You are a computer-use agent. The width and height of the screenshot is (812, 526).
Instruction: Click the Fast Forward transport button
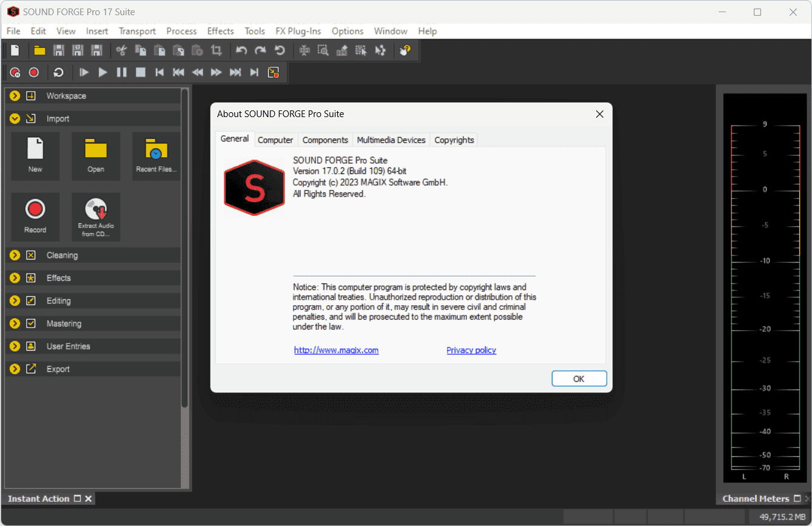[x=216, y=72]
